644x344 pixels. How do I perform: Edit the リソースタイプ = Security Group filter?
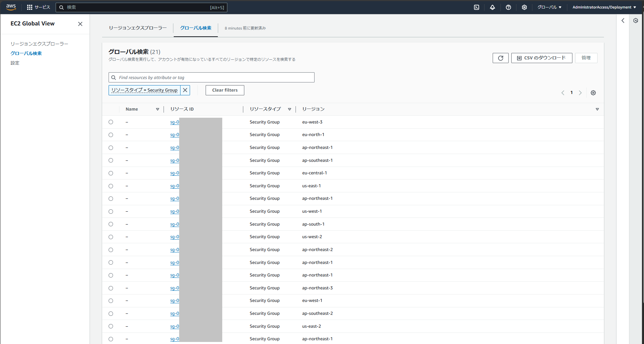point(145,90)
